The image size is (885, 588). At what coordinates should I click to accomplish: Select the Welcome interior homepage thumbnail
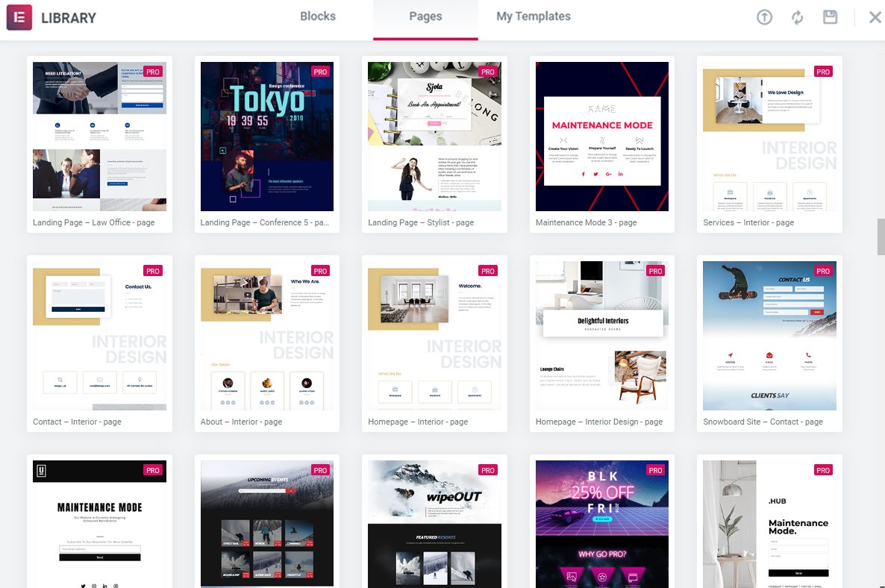[x=434, y=336]
